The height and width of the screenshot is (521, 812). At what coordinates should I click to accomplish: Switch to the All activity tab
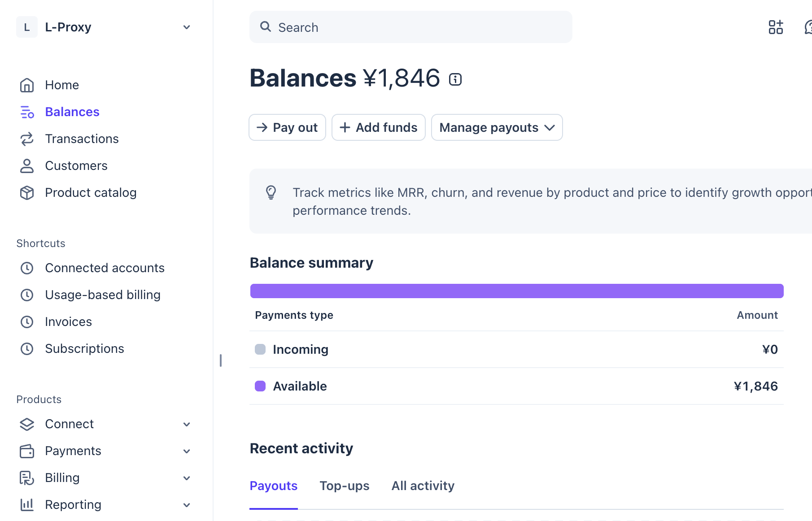click(x=423, y=486)
